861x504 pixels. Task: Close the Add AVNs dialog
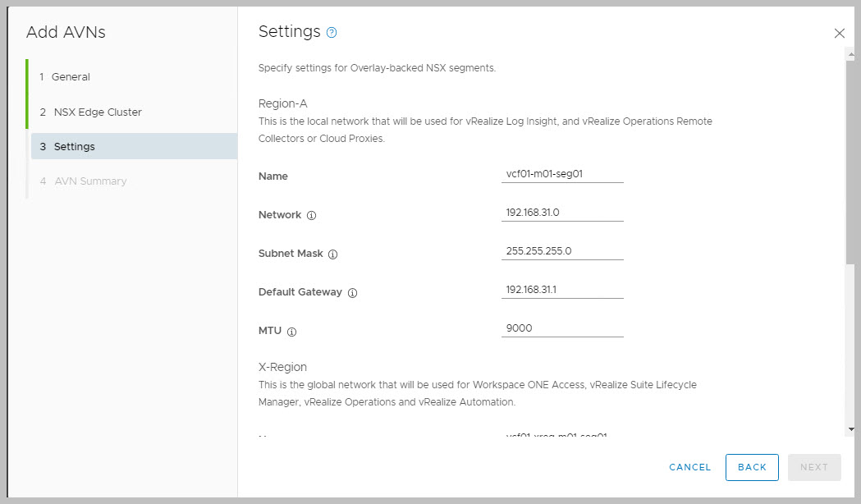tap(839, 34)
